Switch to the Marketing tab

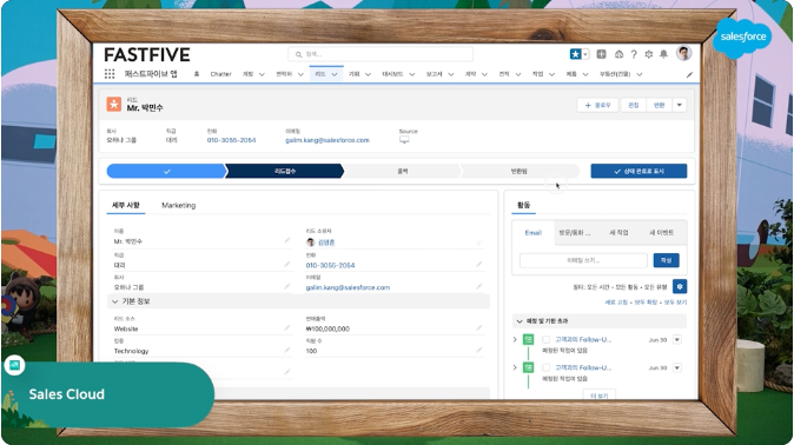coord(178,205)
